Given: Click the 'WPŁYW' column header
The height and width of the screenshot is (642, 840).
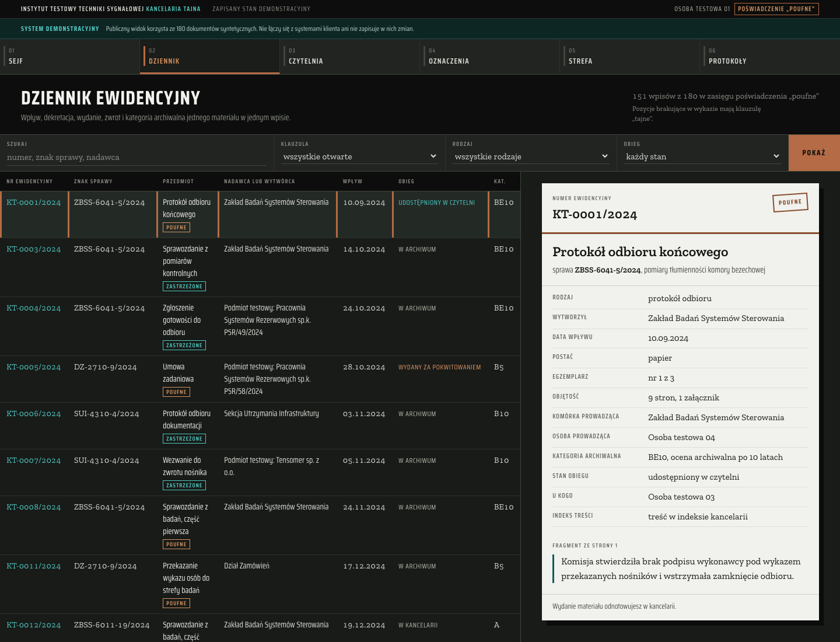Looking at the screenshot, I should [x=352, y=182].
